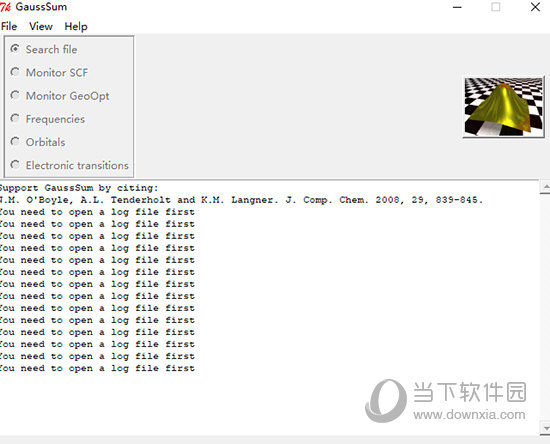
Task: Click the scrollbar down arrow of the log
Action: [x=545, y=428]
